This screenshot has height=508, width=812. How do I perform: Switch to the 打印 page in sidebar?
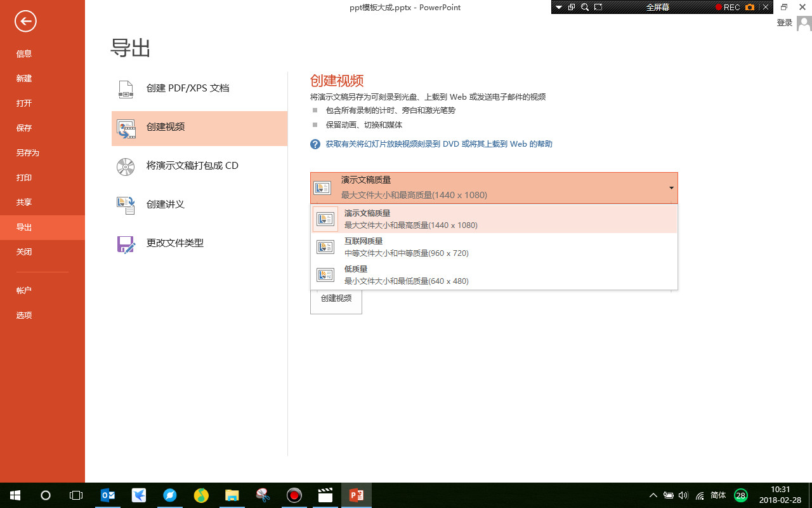24,178
